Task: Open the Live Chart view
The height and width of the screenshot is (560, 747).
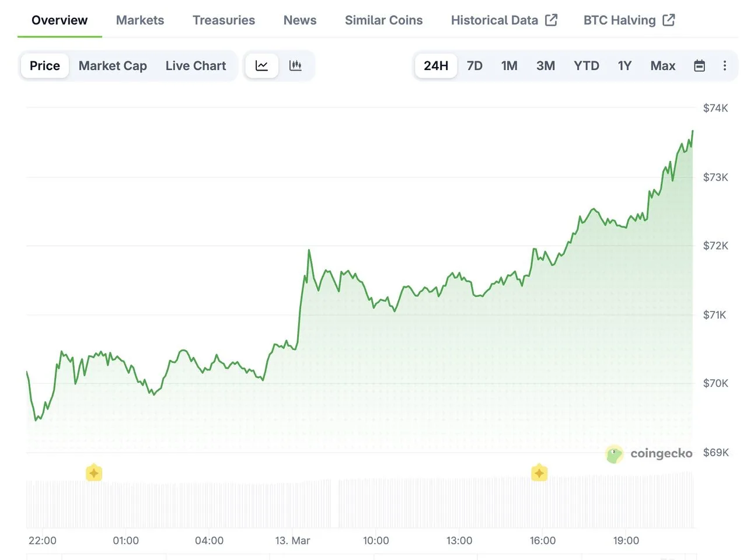Action: [196, 65]
